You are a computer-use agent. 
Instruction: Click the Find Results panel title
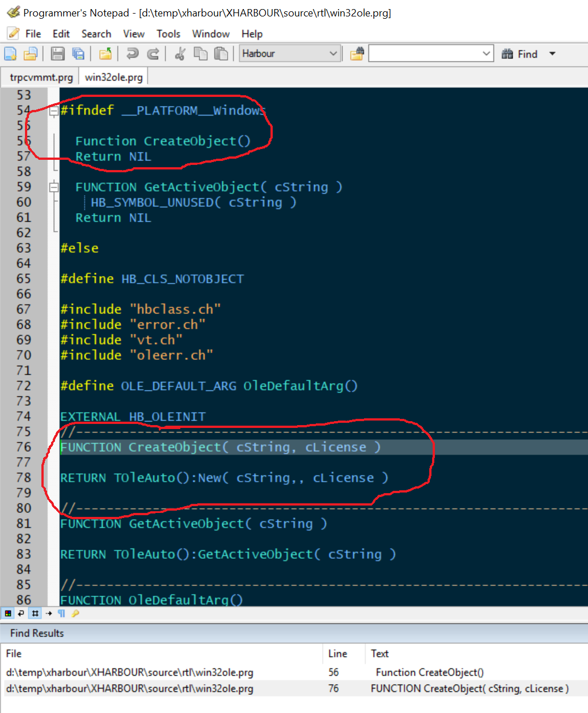(37, 633)
